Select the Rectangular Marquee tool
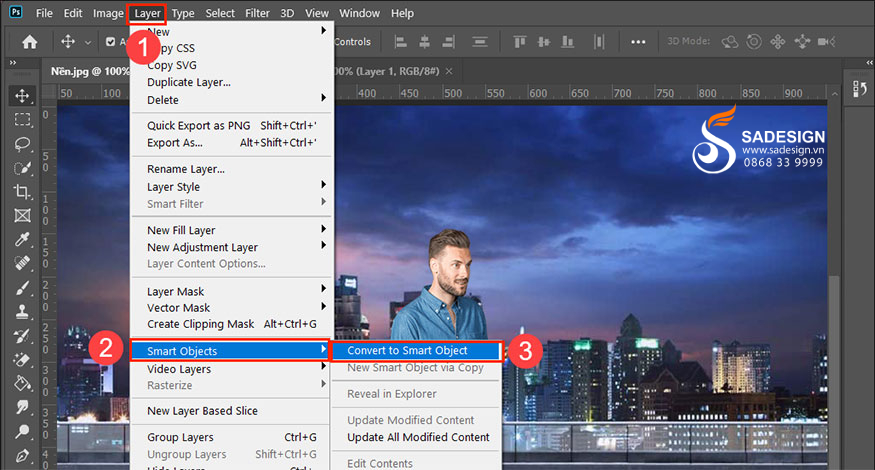This screenshot has height=470, width=875. [22, 119]
